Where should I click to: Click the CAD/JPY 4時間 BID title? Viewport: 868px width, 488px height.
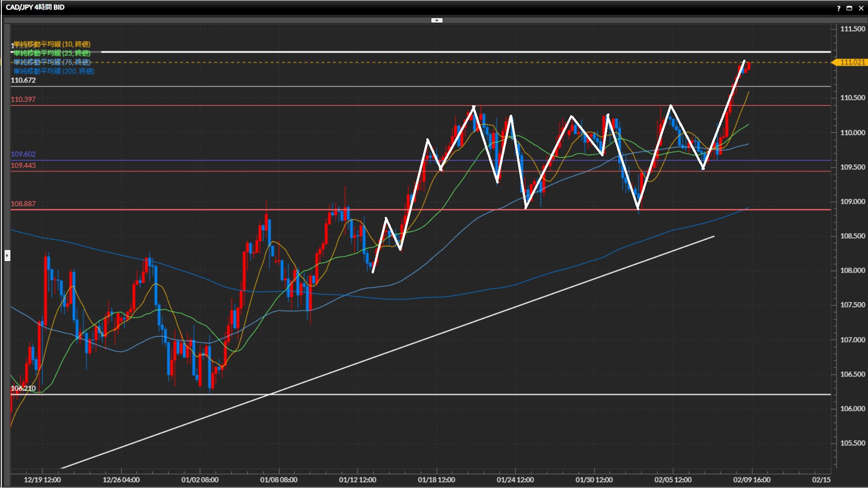click(35, 7)
